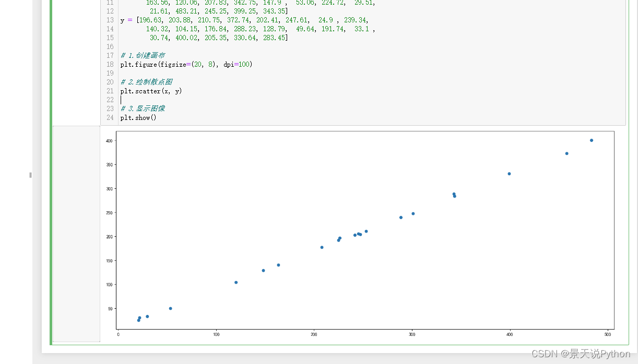
Task: Click the topmost scatter point near 400
Action: (591, 140)
